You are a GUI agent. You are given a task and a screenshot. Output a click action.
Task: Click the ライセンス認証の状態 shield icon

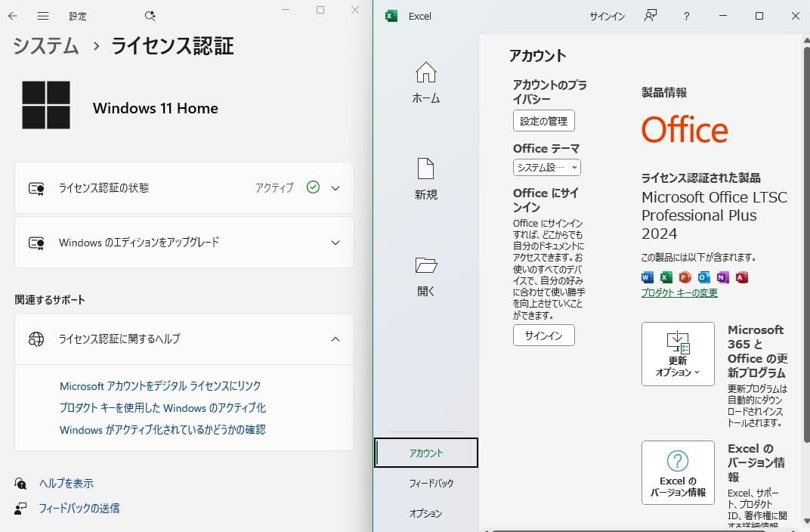[36, 187]
